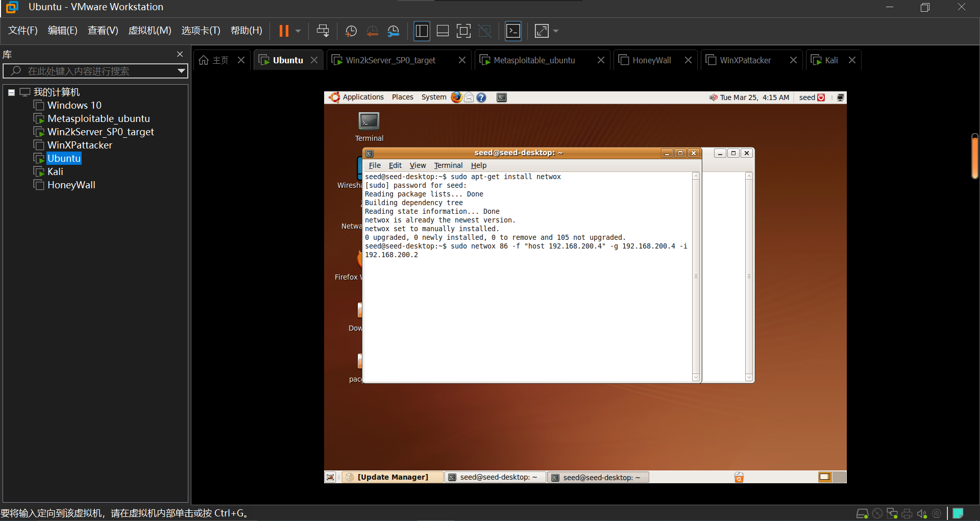Open the seed user session menu
Image resolution: width=980 pixels, height=521 pixels.
tap(812, 97)
